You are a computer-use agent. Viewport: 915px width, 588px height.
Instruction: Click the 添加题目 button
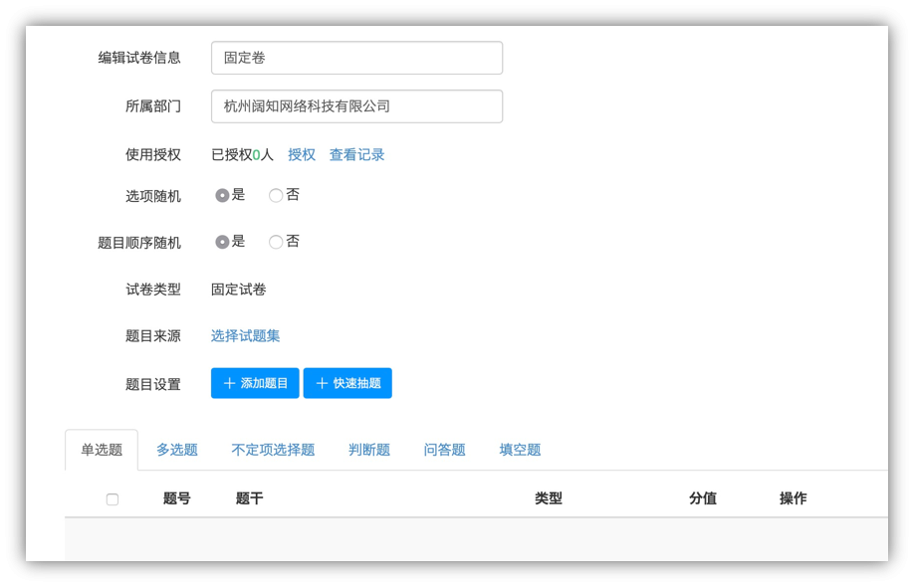coord(255,383)
